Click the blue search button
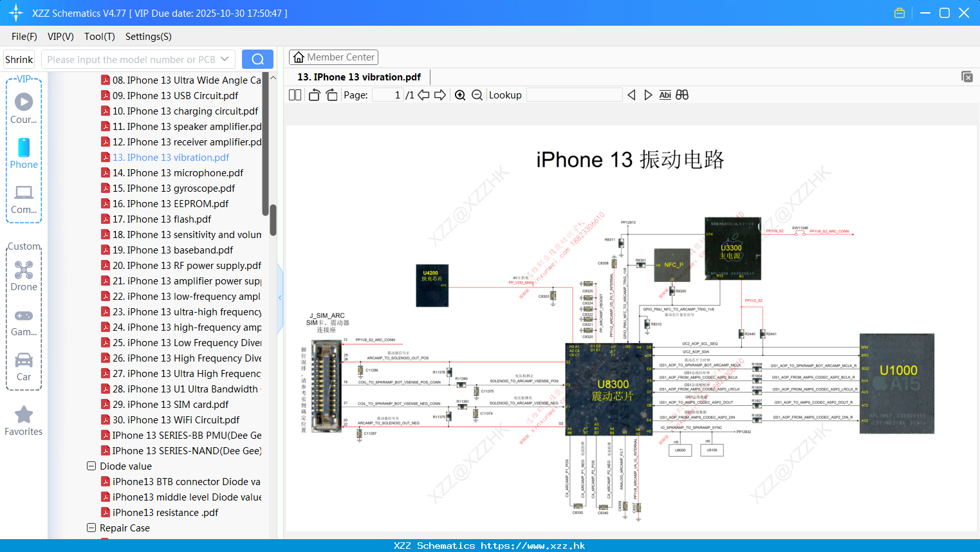The image size is (980, 552). click(257, 59)
